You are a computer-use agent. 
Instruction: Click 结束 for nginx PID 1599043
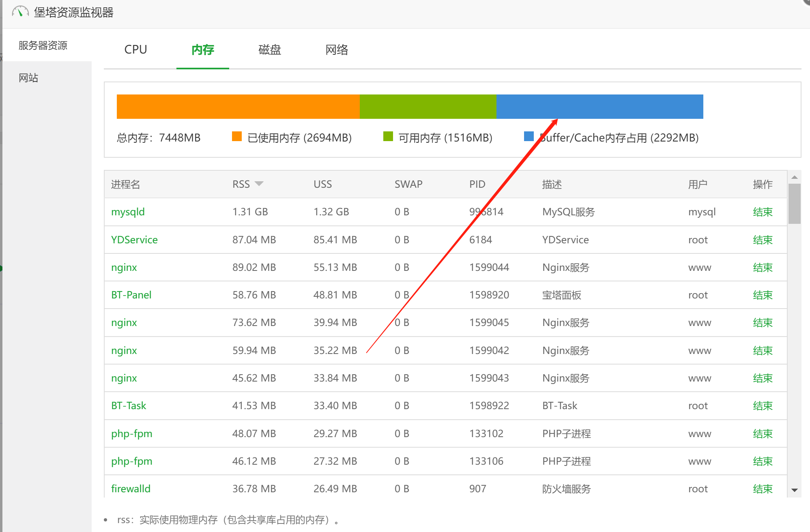click(x=763, y=378)
